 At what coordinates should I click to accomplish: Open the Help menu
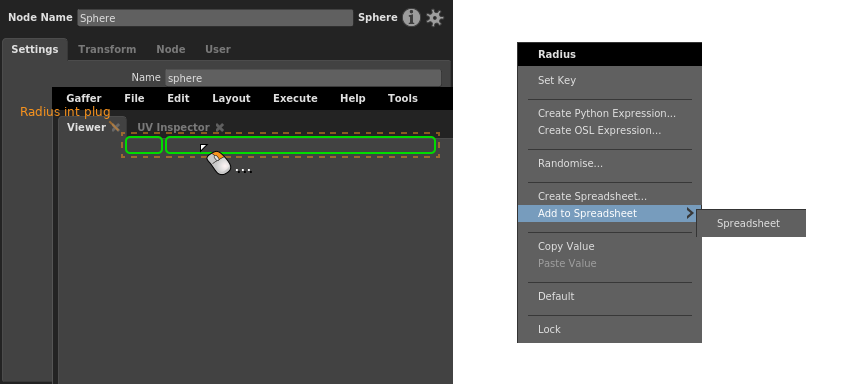352,98
